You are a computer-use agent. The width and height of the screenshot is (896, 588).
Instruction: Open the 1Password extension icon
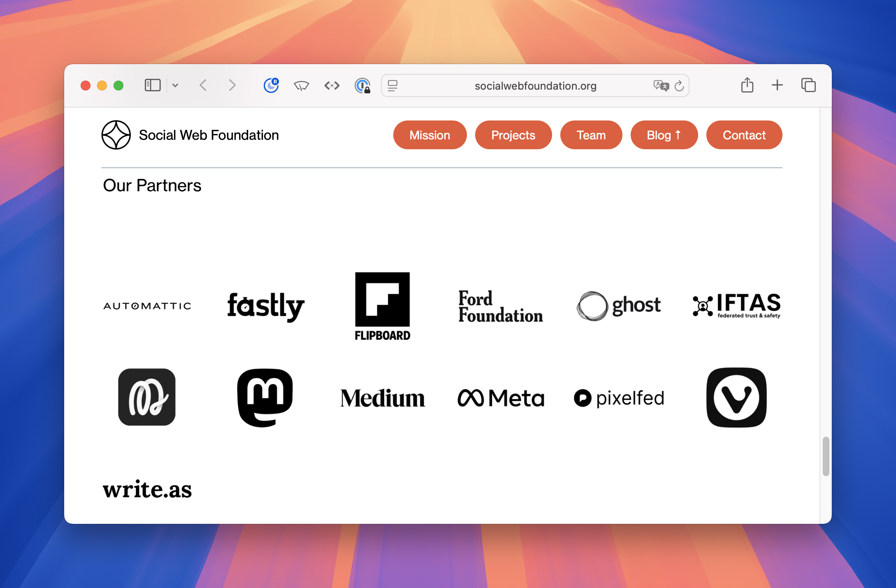(362, 86)
